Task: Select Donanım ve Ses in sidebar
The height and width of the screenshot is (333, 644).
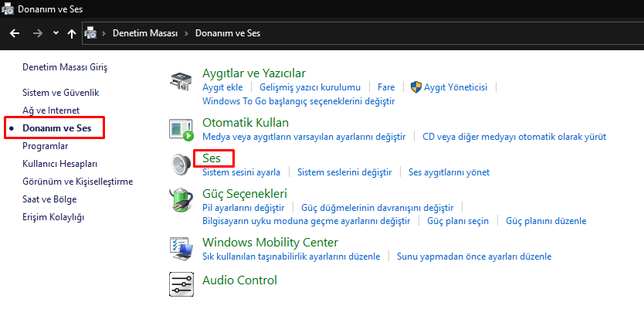Action: click(x=56, y=127)
